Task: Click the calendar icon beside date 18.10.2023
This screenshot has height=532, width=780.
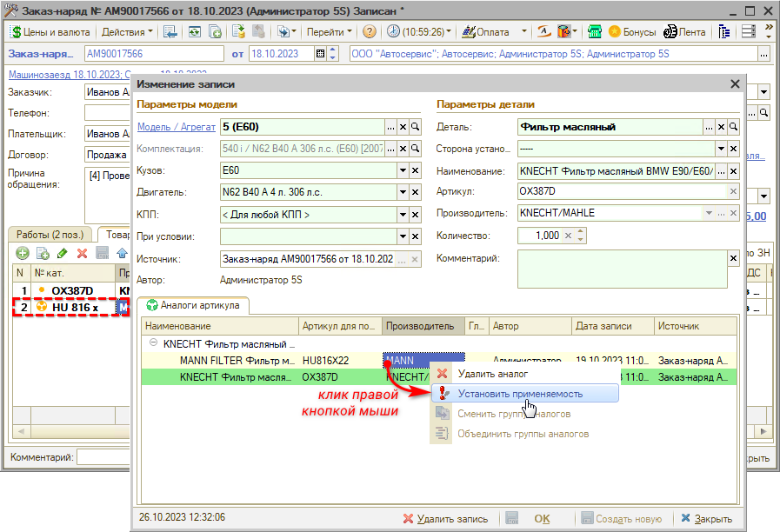Action: [x=320, y=54]
